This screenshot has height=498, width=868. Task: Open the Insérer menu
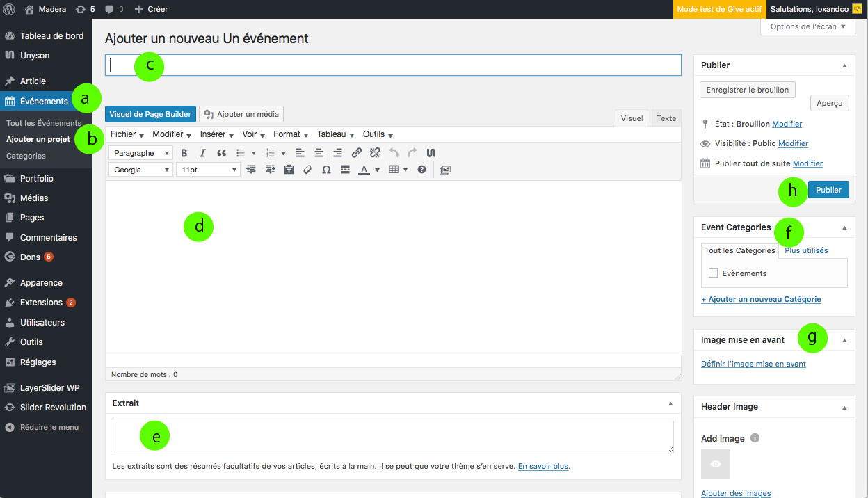pos(216,134)
